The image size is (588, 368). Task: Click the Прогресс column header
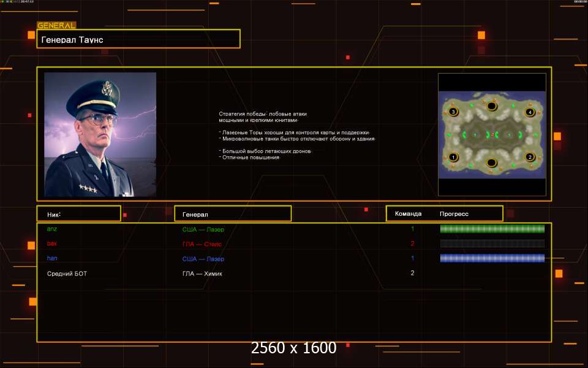pos(454,214)
